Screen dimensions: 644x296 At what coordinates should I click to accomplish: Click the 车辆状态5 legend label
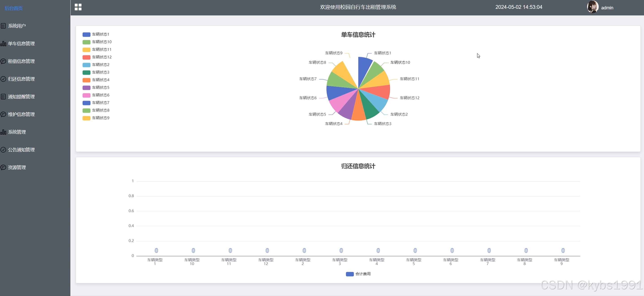point(101,87)
